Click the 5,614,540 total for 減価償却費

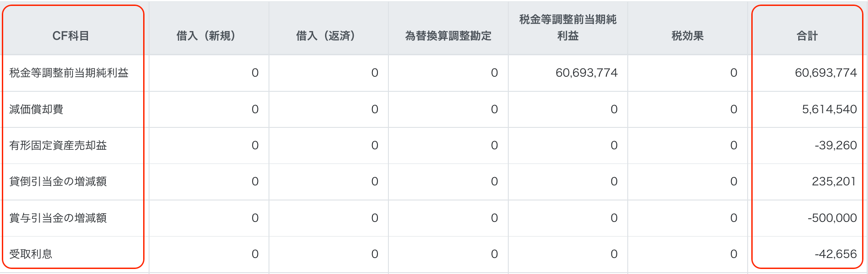(x=829, y=109)
